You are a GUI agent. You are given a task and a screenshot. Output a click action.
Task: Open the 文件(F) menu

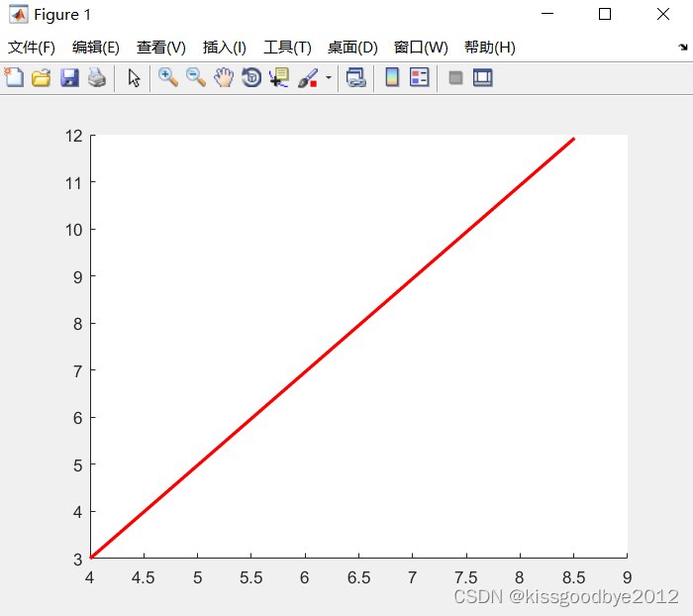point(32,48)
